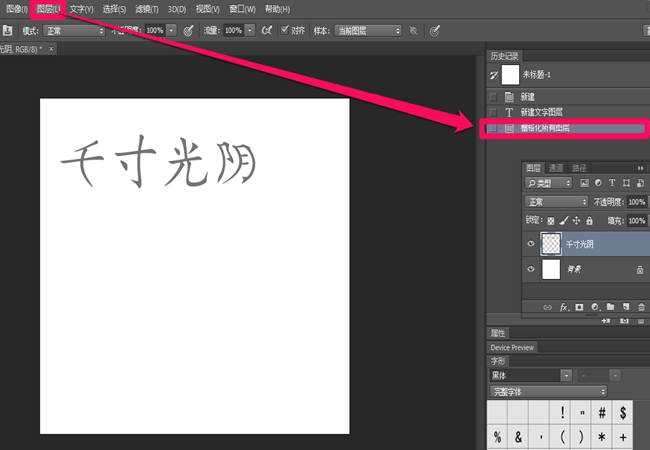
Task: Open the 样本 当前图层 dropdown
Action: click(368, 31)
